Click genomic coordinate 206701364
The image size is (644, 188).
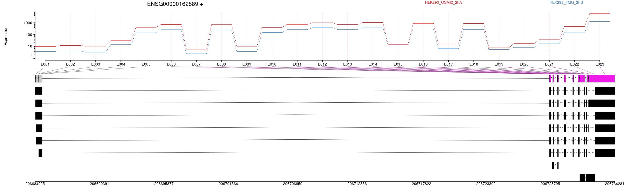[x=228, y=184]
